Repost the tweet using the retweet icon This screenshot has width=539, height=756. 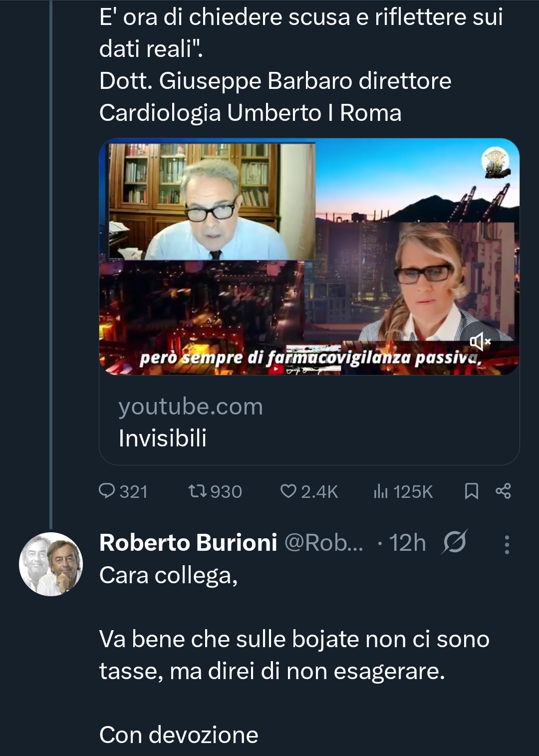tap(196, 491)
